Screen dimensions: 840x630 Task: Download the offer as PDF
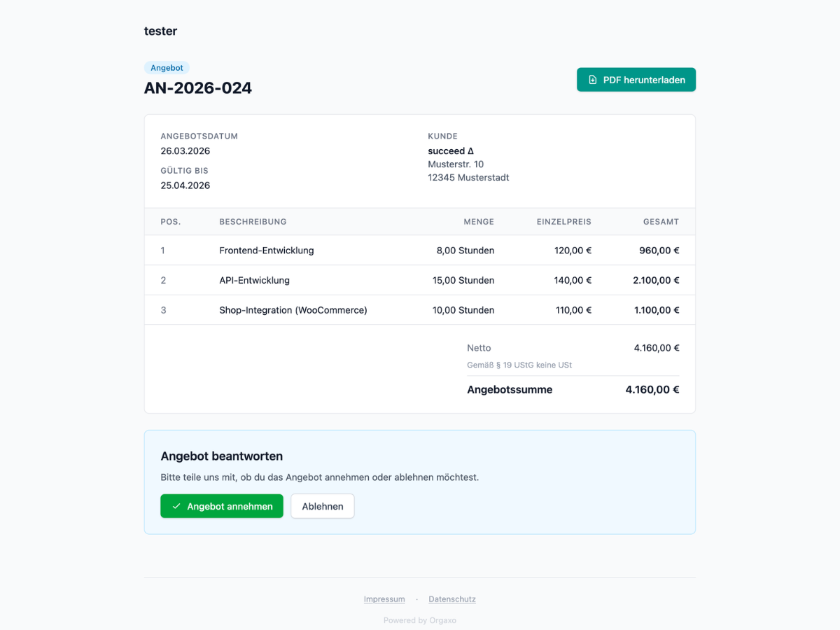coord(636,80)
